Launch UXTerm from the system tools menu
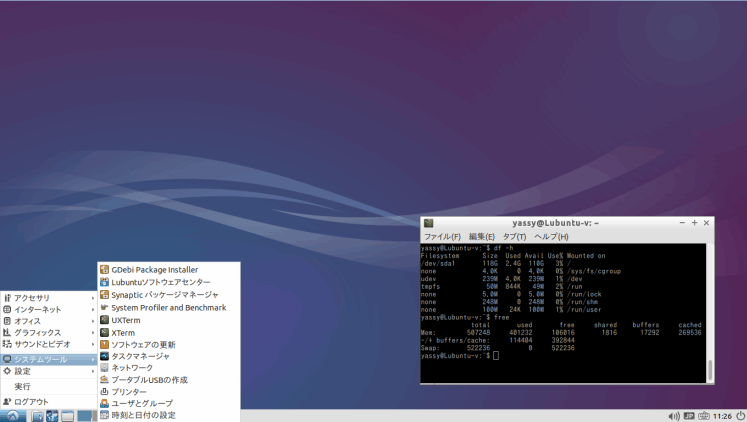This screenshot has width=747, height=422. pos(169,320)
